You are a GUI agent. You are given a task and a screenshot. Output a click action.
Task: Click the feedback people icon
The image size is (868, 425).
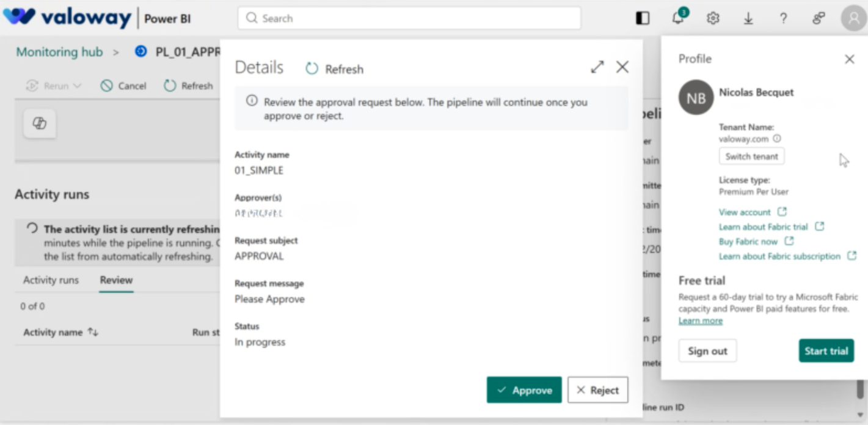point(819,18)
